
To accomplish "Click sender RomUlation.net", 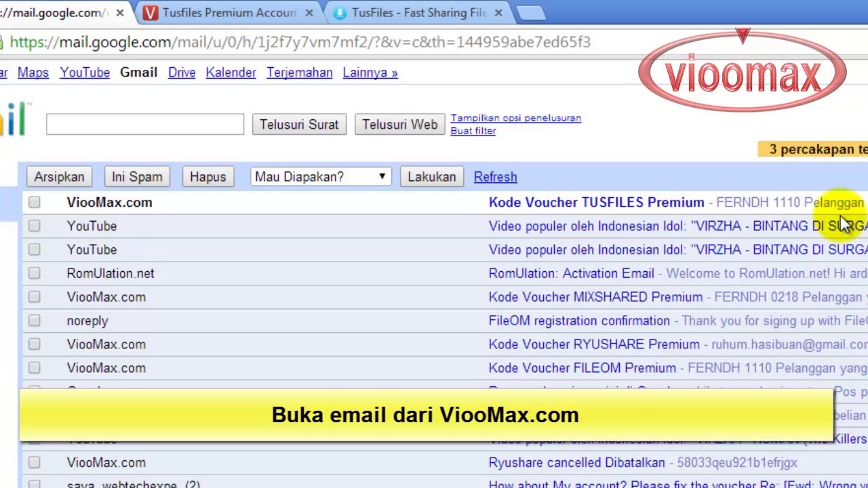I will (111, 273).
